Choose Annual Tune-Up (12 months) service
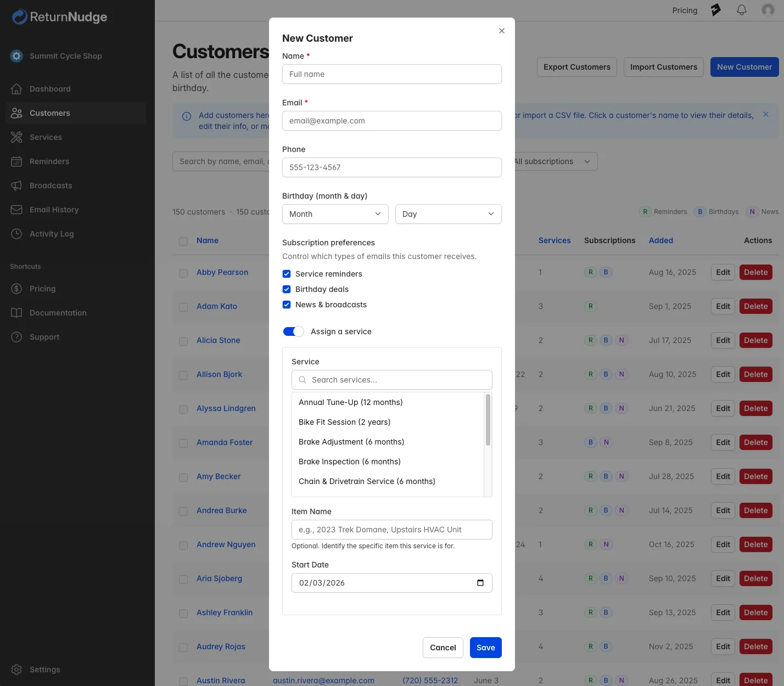 coord(350,402)
